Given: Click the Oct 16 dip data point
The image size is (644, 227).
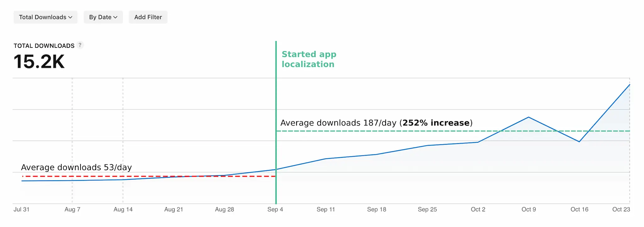Looking at the screenshot, I should tap(580, 142).
